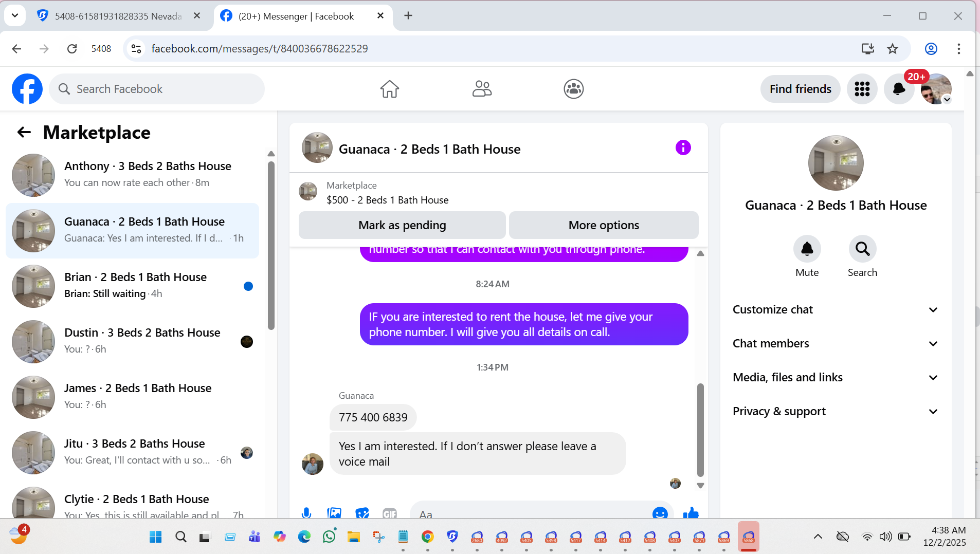Screen dimensions: 980x554
Task: Open the $500 2 Beds listing link
Action: tap(387, 200)
